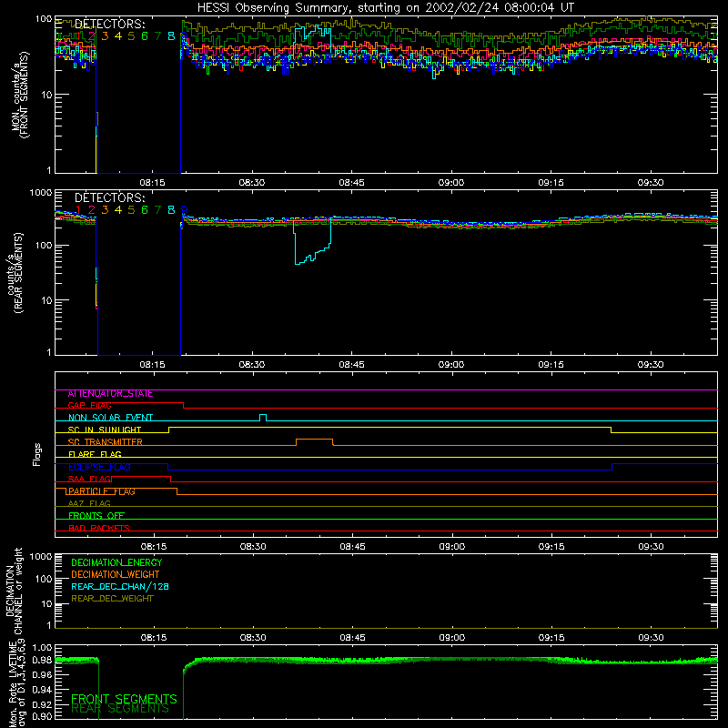Click the 09:15 time tick under the Flags plot

(551, 547)
